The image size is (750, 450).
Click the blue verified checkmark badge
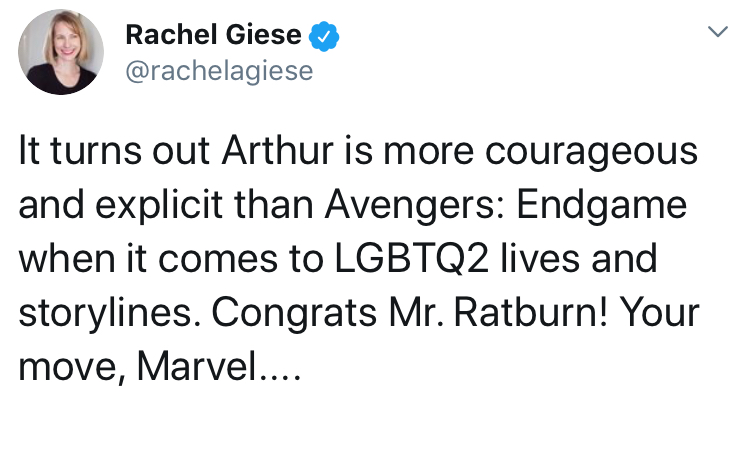point(324,36)
